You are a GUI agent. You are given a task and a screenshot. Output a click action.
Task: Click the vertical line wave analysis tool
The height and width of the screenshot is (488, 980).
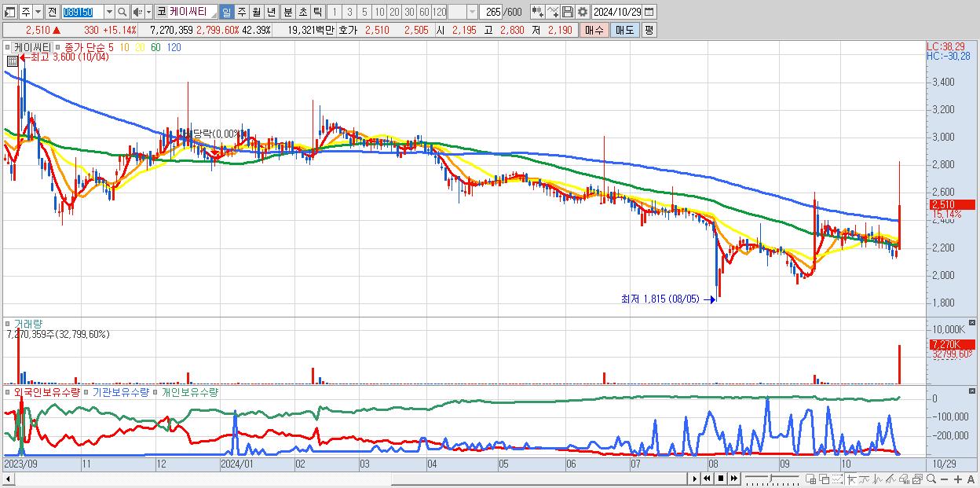[x=878, y=479]
